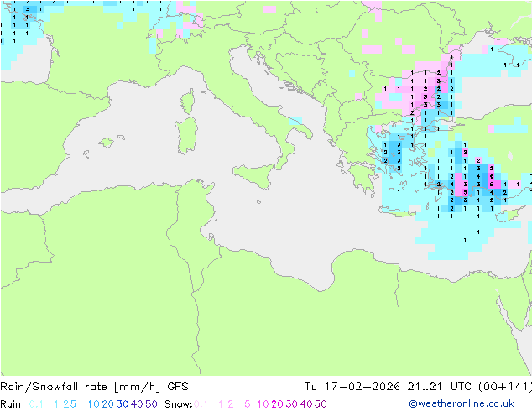Pick the Snow legend 50 color value

pos(321,404)
